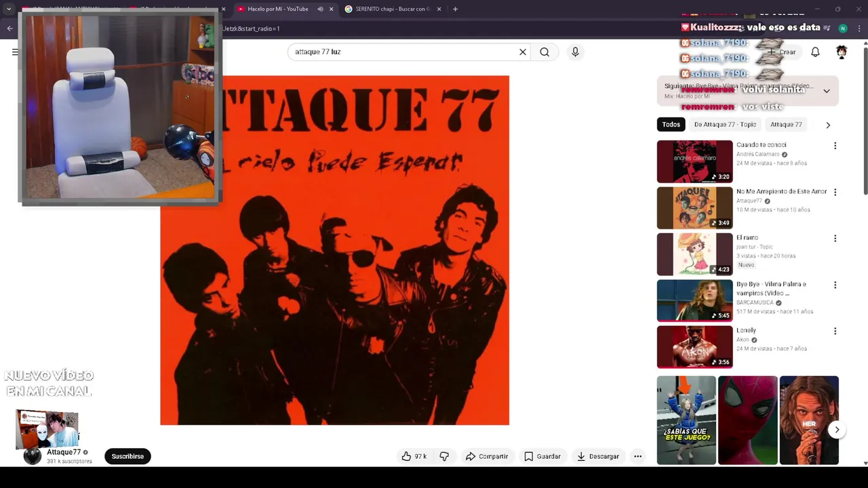Like the video with thumbs up
Screen dimensions: 868x488
click(414, 456)
